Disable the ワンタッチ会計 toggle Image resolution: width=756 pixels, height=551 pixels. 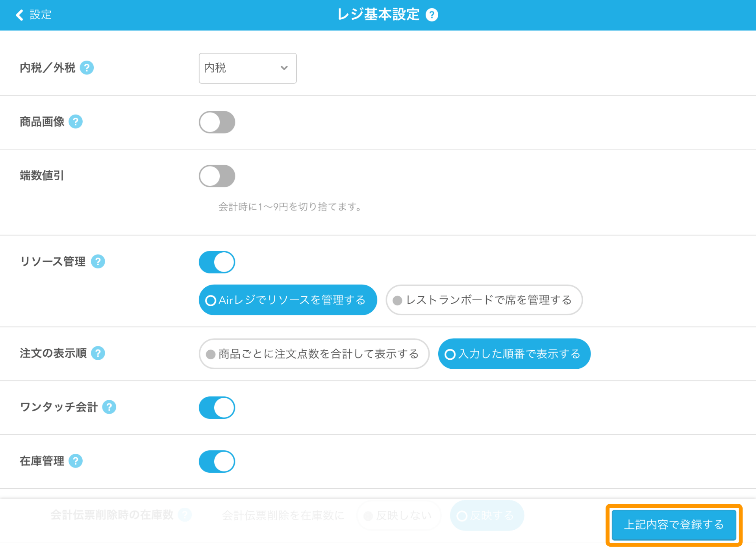(217, 408)
